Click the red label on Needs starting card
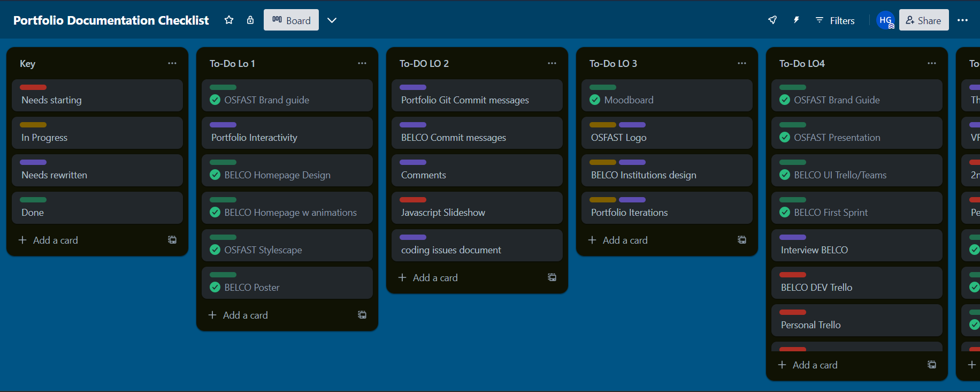This screenshot has height=392, width=980. (x=33, y=87)
